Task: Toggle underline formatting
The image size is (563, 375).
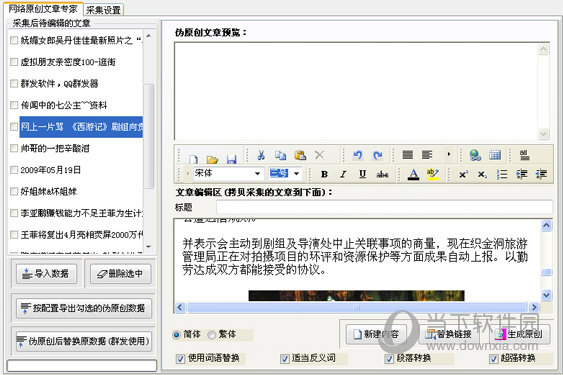Action: 363,174
